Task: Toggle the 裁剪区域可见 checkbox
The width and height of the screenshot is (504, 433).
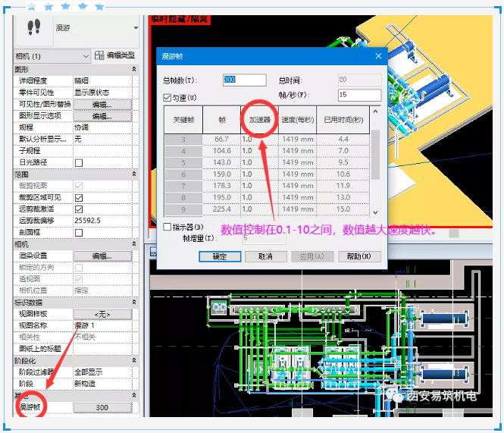Action: [x=79, y=197]
